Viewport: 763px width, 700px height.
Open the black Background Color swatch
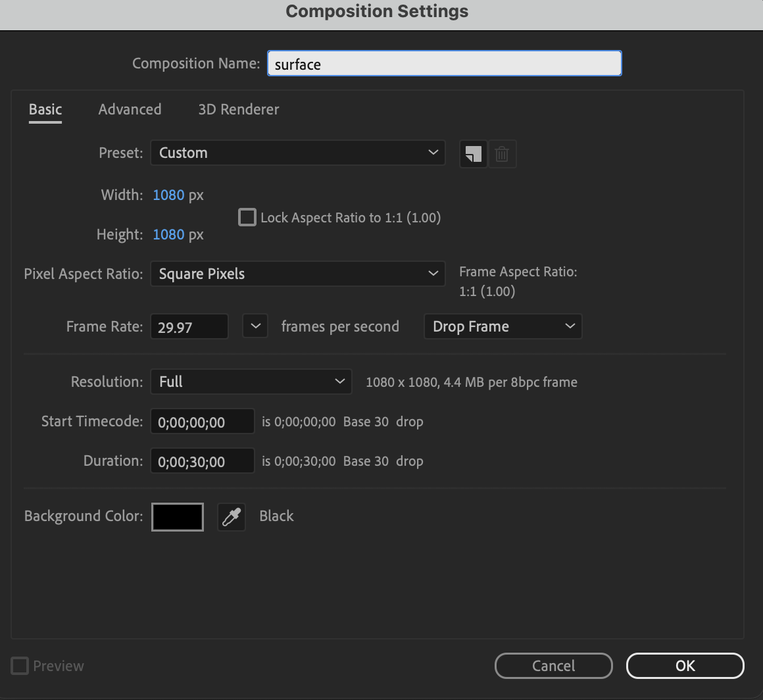coord(177,516)
